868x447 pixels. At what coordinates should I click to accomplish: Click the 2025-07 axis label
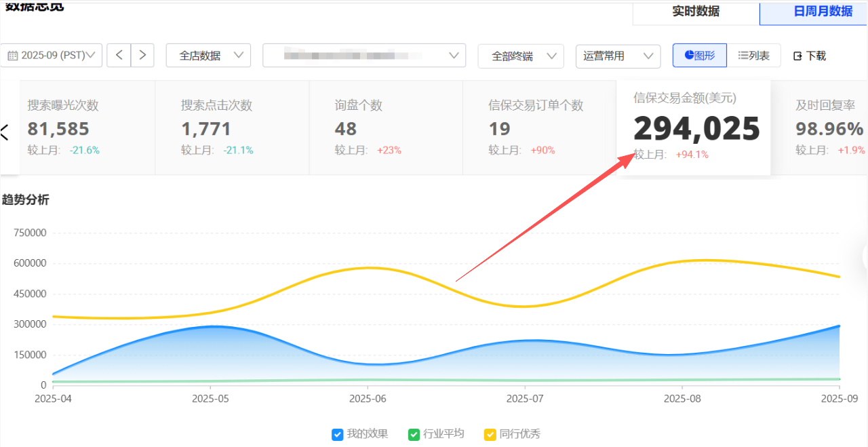pos(526,399)
